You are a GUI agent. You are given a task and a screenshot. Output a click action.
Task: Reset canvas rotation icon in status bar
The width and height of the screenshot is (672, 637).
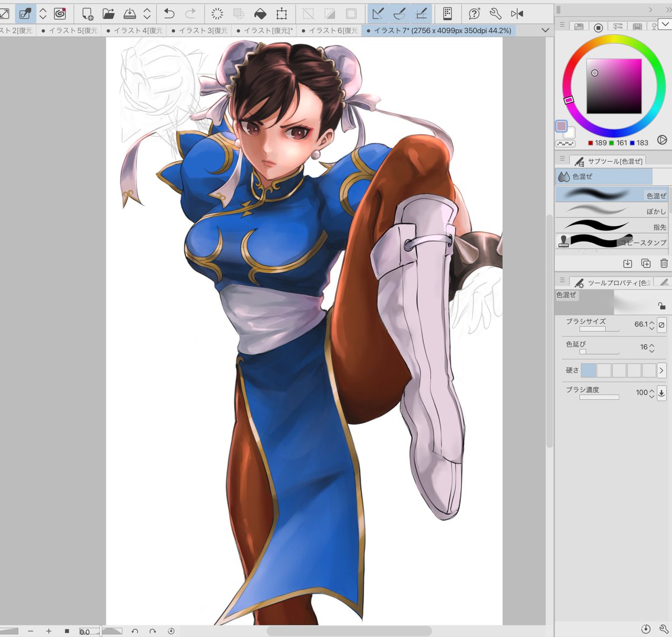(171, 631)
